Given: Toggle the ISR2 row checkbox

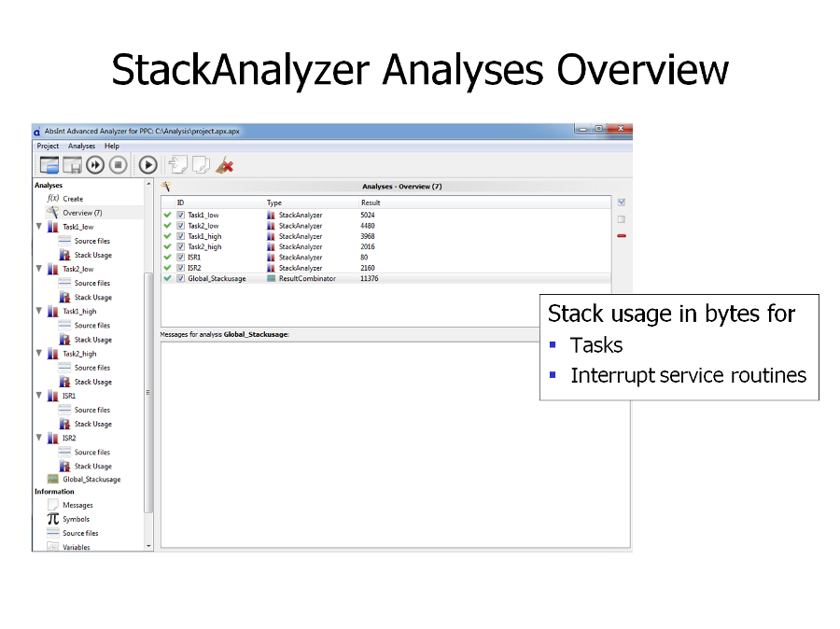Looking at the screenshot, I should (181, 268).
